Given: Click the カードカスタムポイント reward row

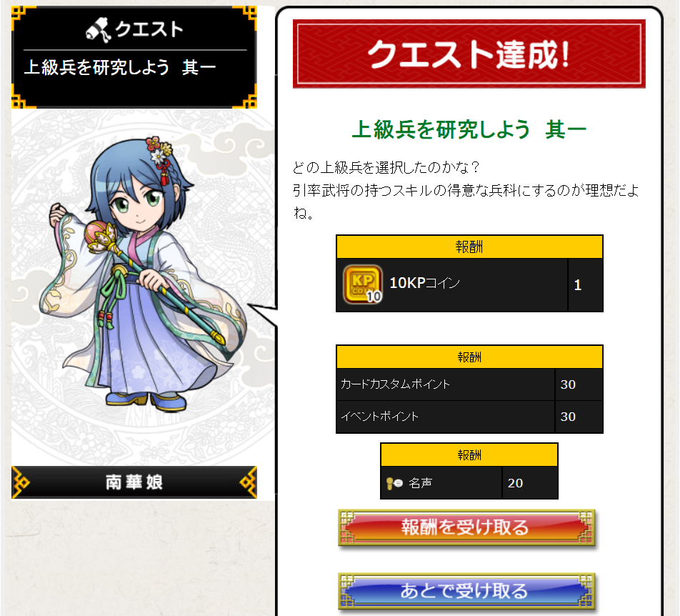Looking at the screenshot, I should 469,384.
